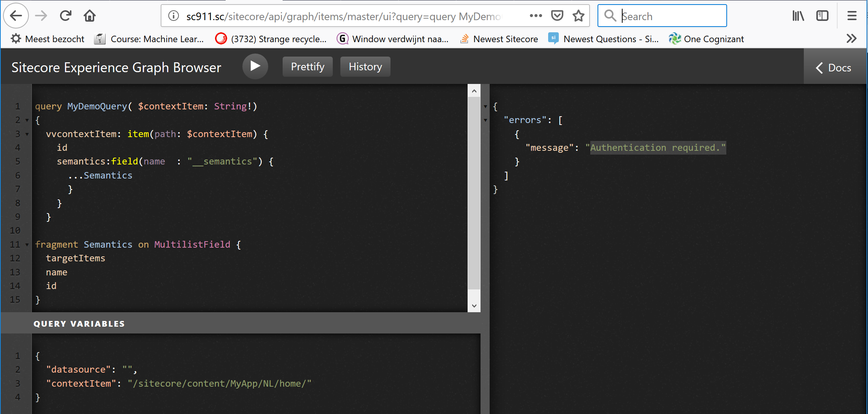
Task: Bookmark this page with the star icon
Action: [x=578, y=16]
